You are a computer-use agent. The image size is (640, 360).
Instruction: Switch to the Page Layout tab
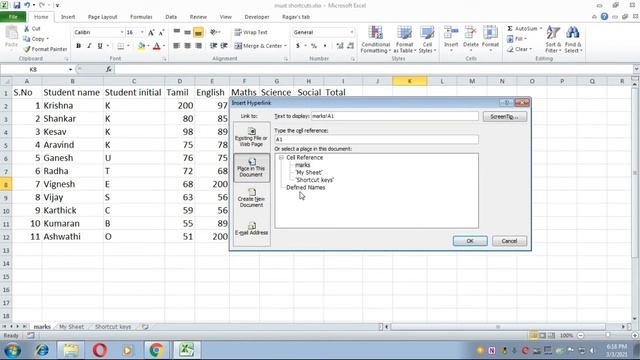click(102, 17)
